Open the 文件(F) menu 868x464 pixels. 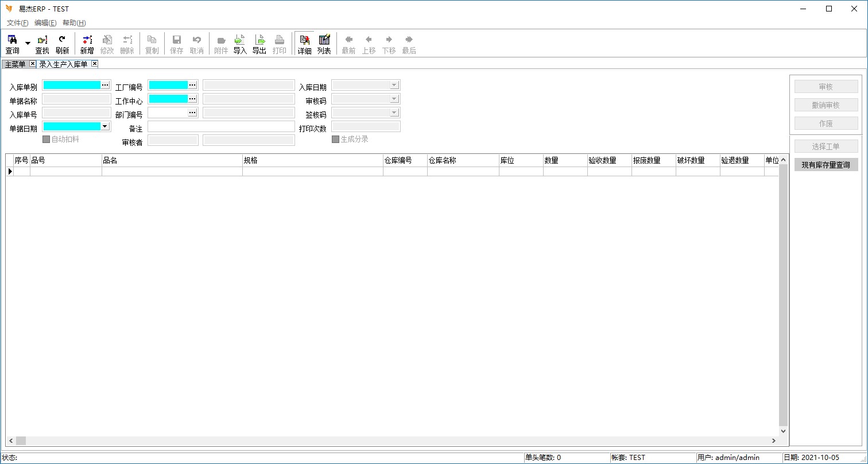pyautogui.click(x=17, y=23)
